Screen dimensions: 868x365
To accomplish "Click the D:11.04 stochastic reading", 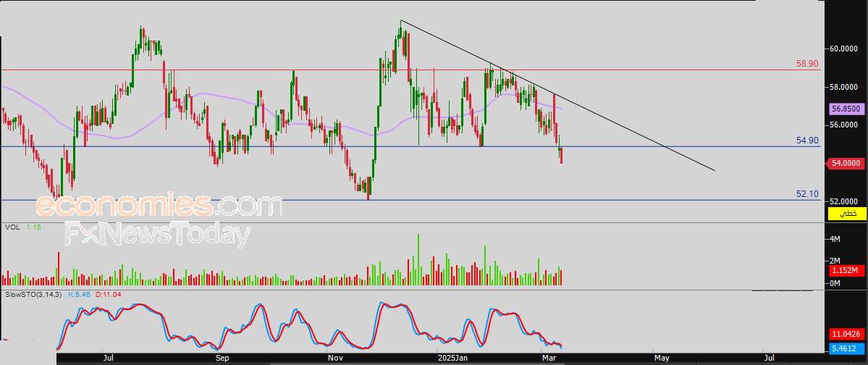I will [x=109, y=295].
